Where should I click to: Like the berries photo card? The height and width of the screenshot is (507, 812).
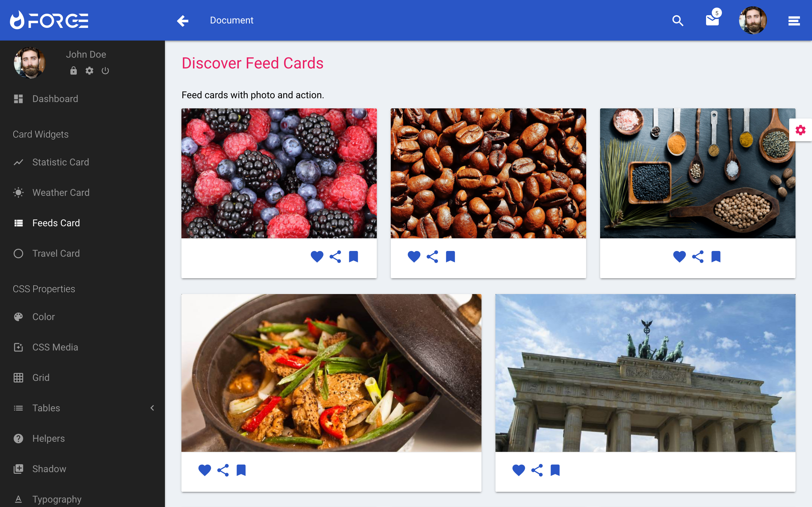coord(317,257)
